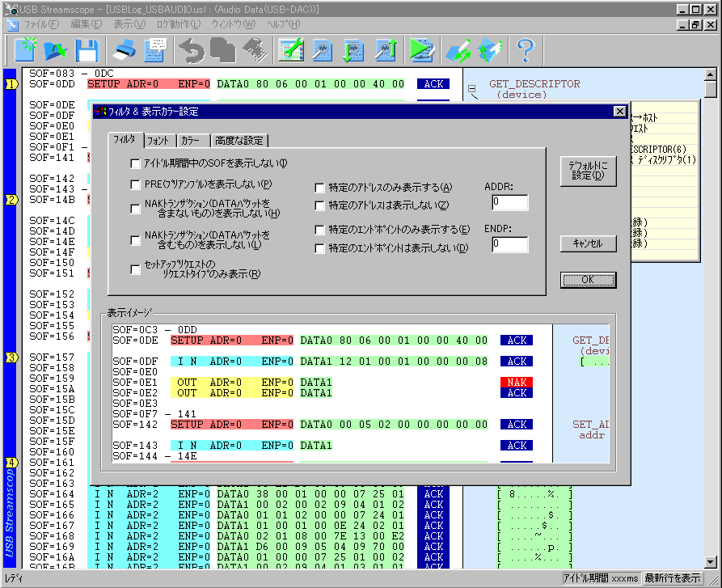This screenshot has height=588, width=722.
Task: Click SOF=0DF in the preview pane
Action: click(x=135, y=362)
